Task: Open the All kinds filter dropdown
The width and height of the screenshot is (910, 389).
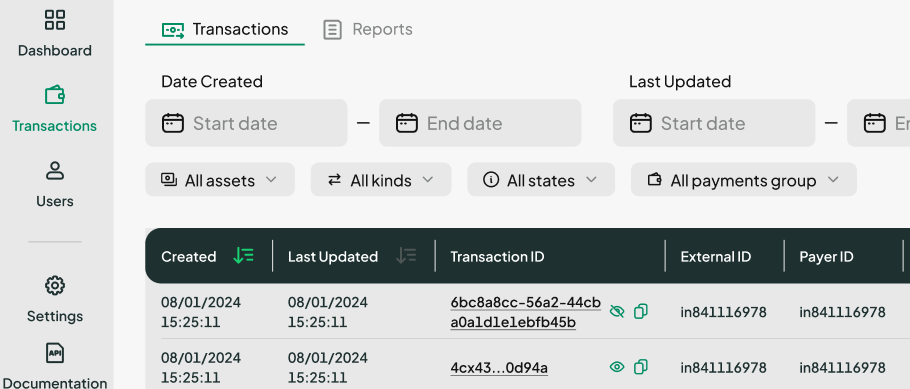Action: pyautogui.click(x=381, y=180)
